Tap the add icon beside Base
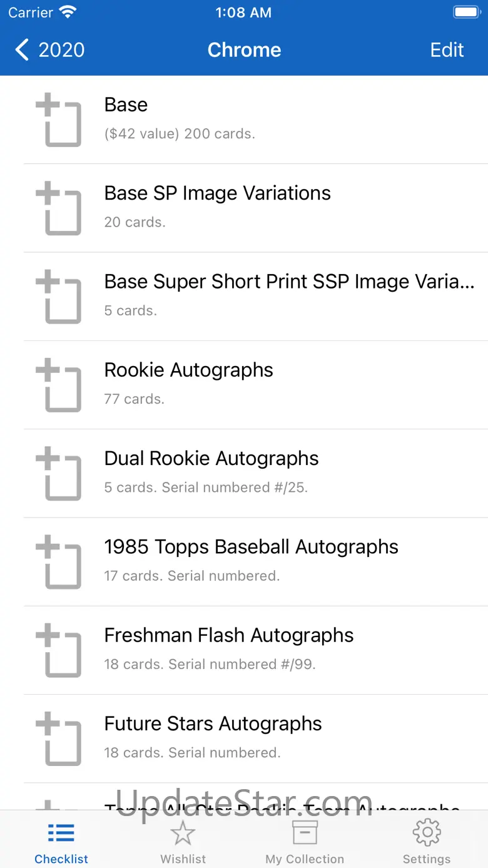This screenshot has height=868, width=488. tap(59, 120)
